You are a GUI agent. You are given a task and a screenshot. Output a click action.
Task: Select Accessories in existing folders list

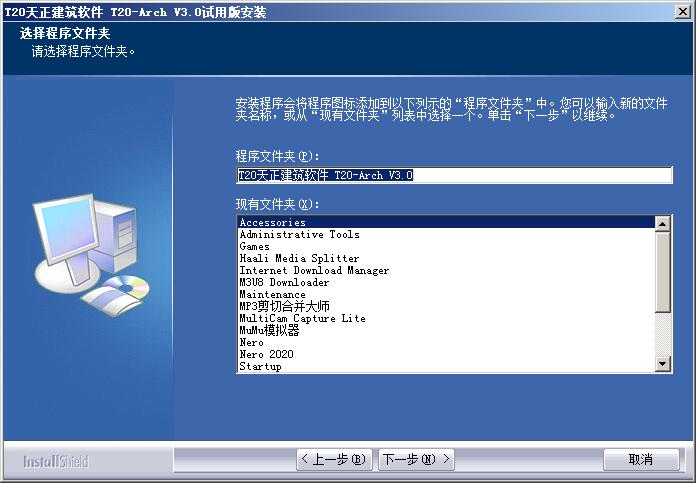click(446, 222)
